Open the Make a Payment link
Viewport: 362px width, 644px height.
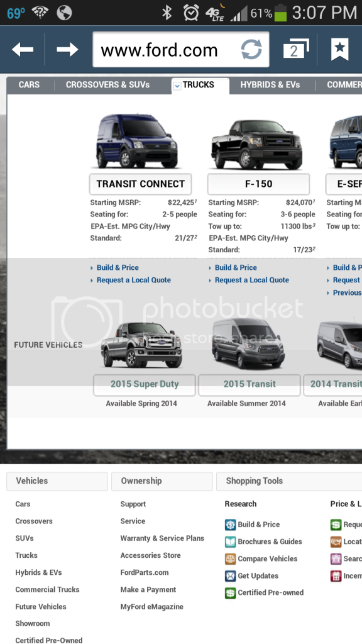pyautogui.click(x=148, y=590)
